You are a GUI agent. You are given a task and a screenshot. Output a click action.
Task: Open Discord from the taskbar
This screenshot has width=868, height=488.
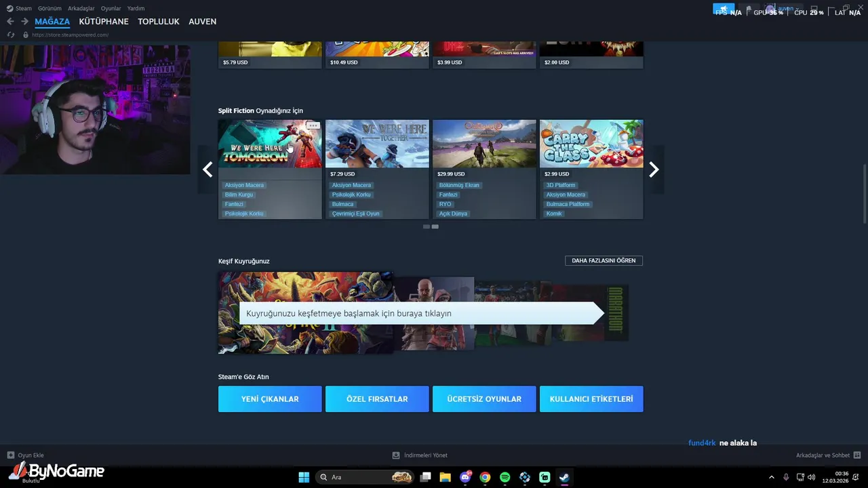pos(465,477)
